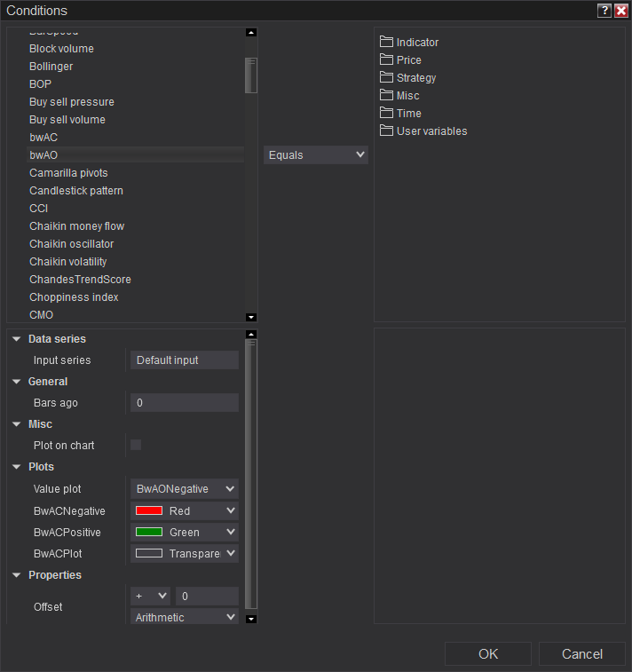Select Chaikin money flow indicator

[x=77, y=226]
